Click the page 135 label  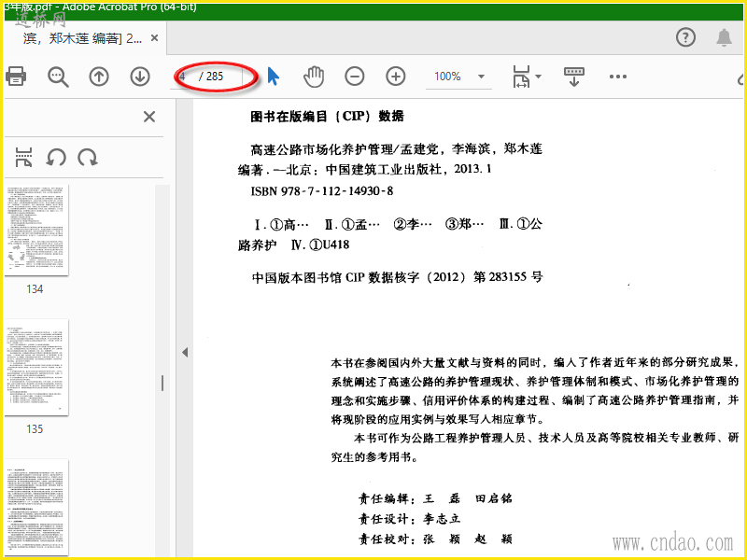point(35,429)
